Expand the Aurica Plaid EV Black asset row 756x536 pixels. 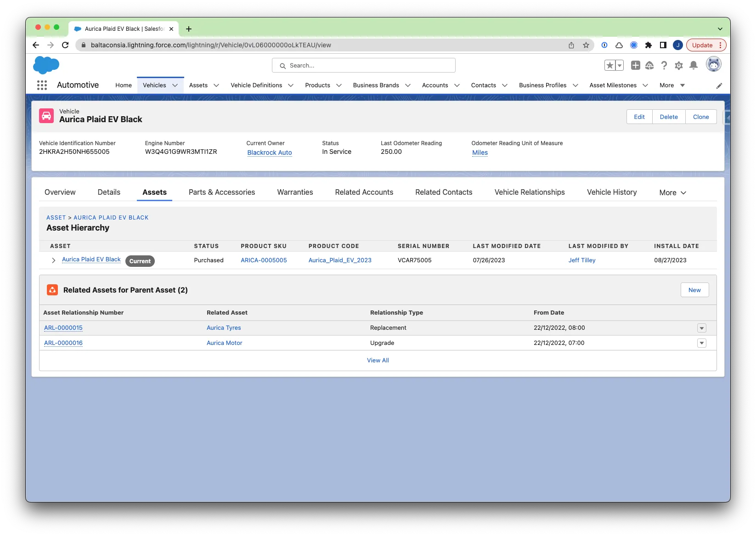54,260
